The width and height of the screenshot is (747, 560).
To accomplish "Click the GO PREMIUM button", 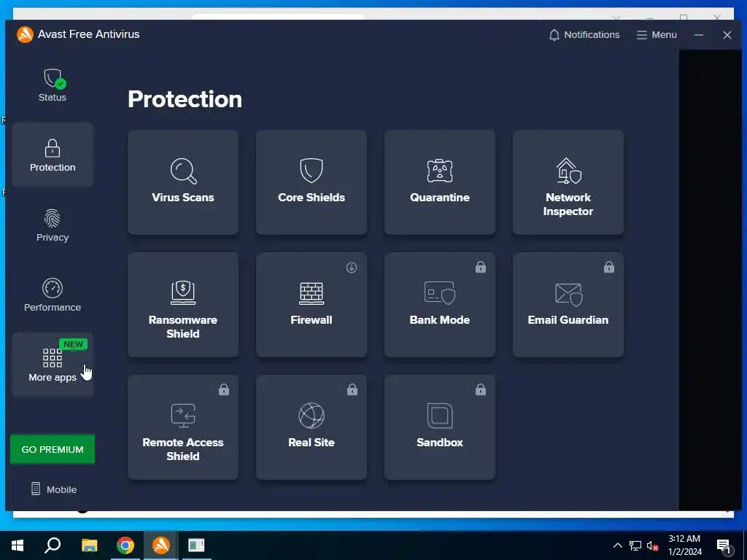I will 53,449.
